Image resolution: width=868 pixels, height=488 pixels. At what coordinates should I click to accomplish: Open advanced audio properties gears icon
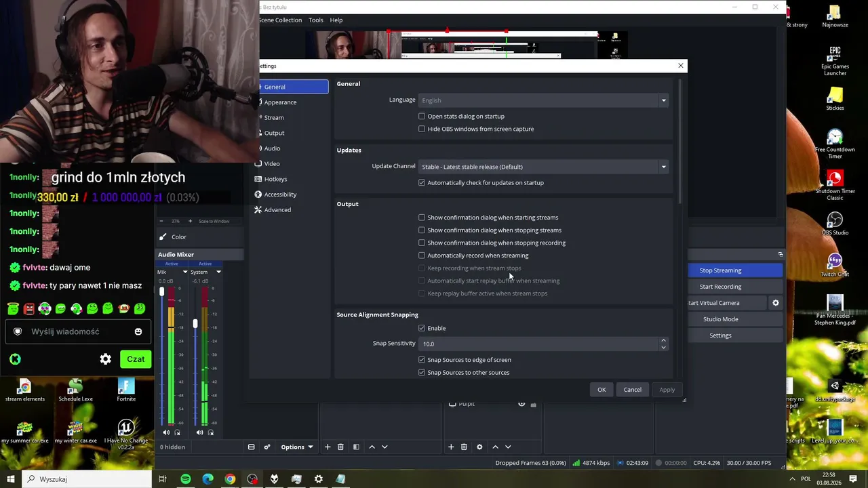(267, 447)
